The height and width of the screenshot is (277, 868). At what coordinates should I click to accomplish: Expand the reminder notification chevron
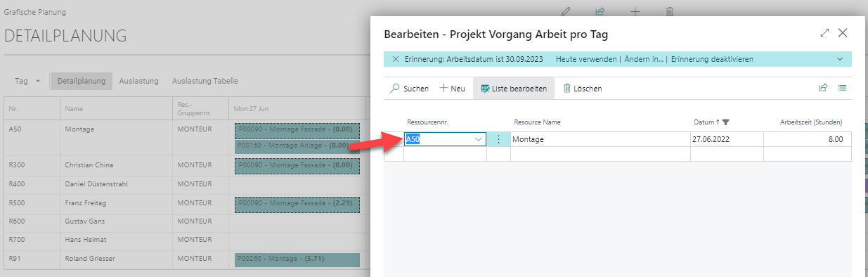pyautogui.click(x=840, y=59)
